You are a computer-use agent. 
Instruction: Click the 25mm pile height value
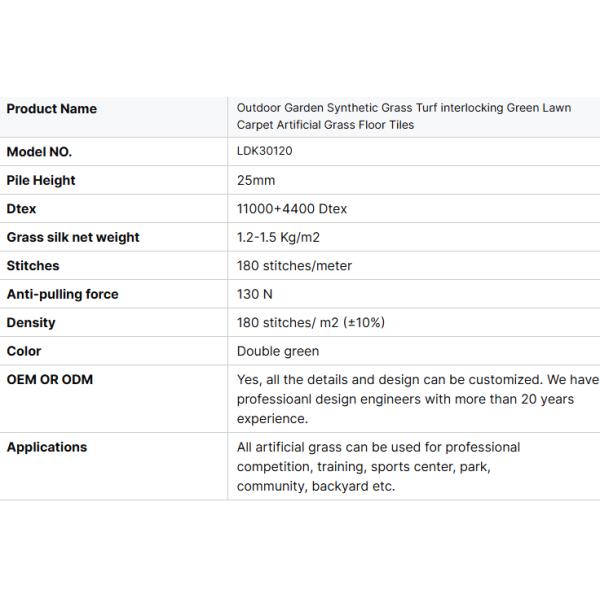pyautogui.click(x=256, y=181)
